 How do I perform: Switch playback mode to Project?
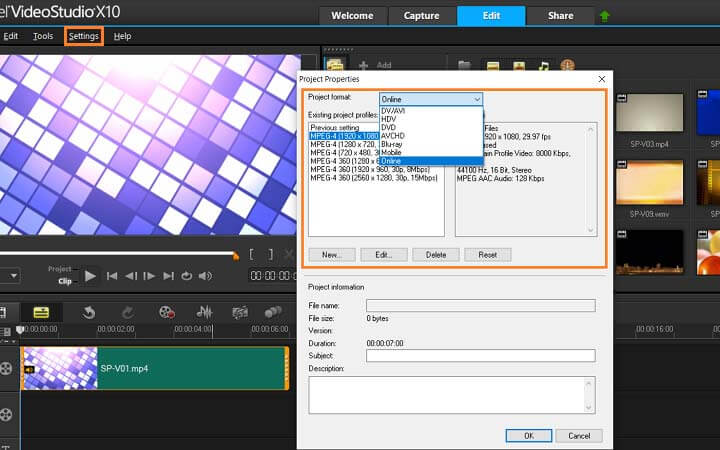click(60, 269)
